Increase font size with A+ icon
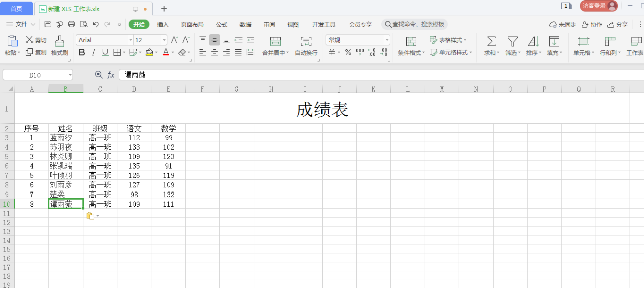This screenshot has height=288, width=644. 174,40
